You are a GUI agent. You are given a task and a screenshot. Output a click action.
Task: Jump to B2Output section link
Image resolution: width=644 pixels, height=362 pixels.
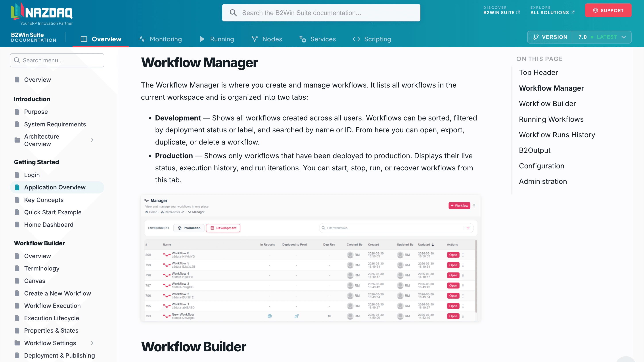coord(535,150)
